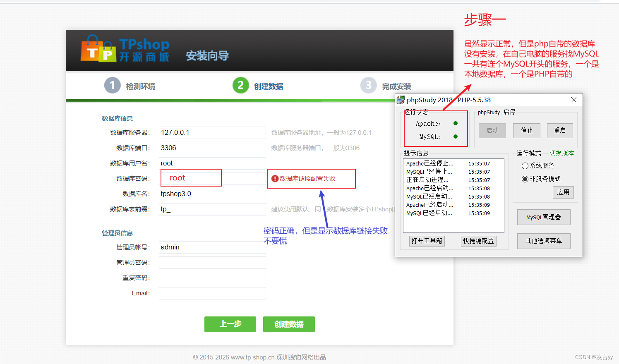Click log entry Apache已经启动... 15:35:08
Image resolution: width=619 pixels, height=364 pixels.
[x=448, y=189]
